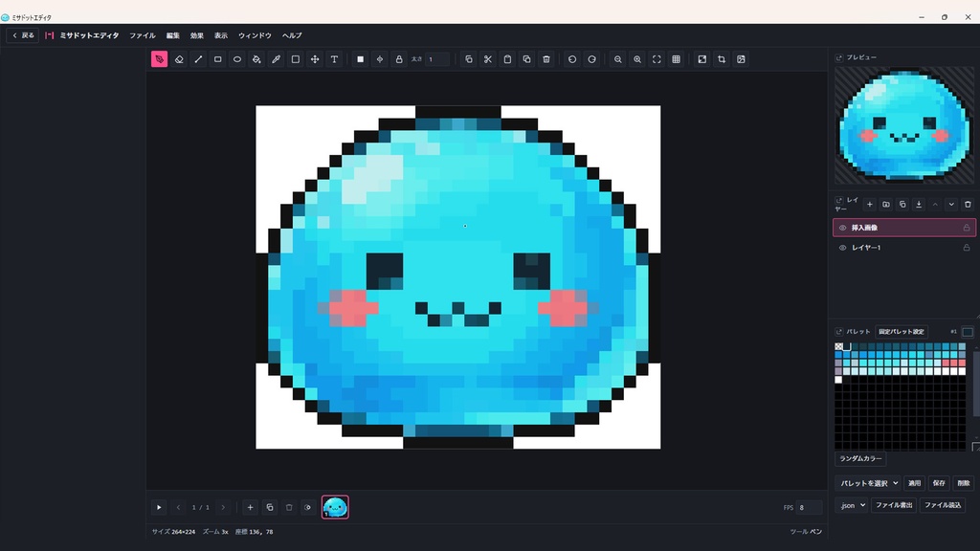Viewport: 980px width, 551px height.
Task: Choose the rectangular Selection tool
Action: [x=296, y=59]
